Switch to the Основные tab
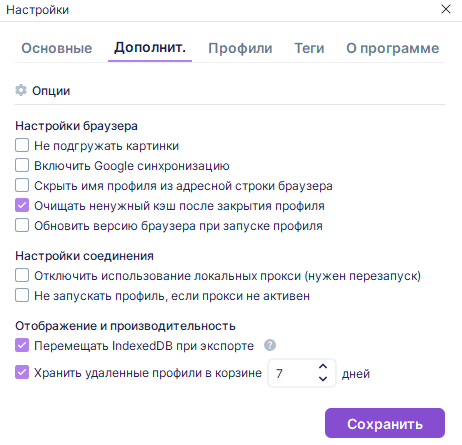462x445 pixels. pyautogui.click(x=57, y=48)
